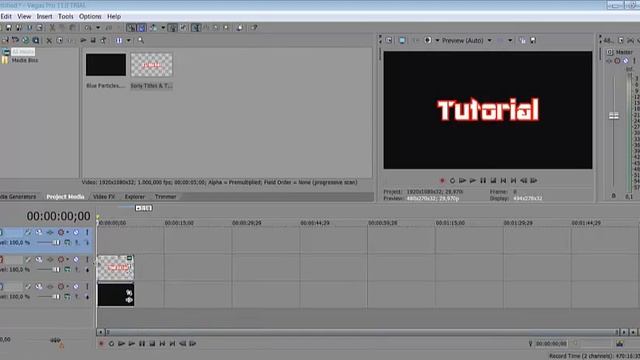Switch to the Trimmer tab

(x=165, y=197)
